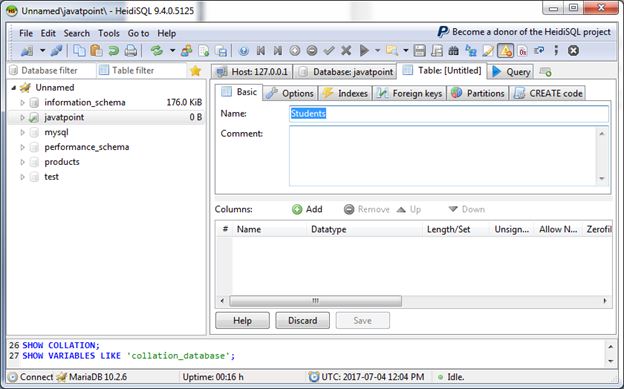Open the User manager people icon

(186, 51)
